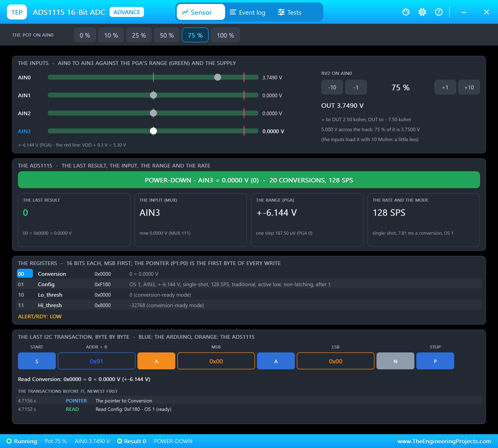Select the 00 Conversion register row
Screen dimensions: 498x448
(x=249, y=274)
